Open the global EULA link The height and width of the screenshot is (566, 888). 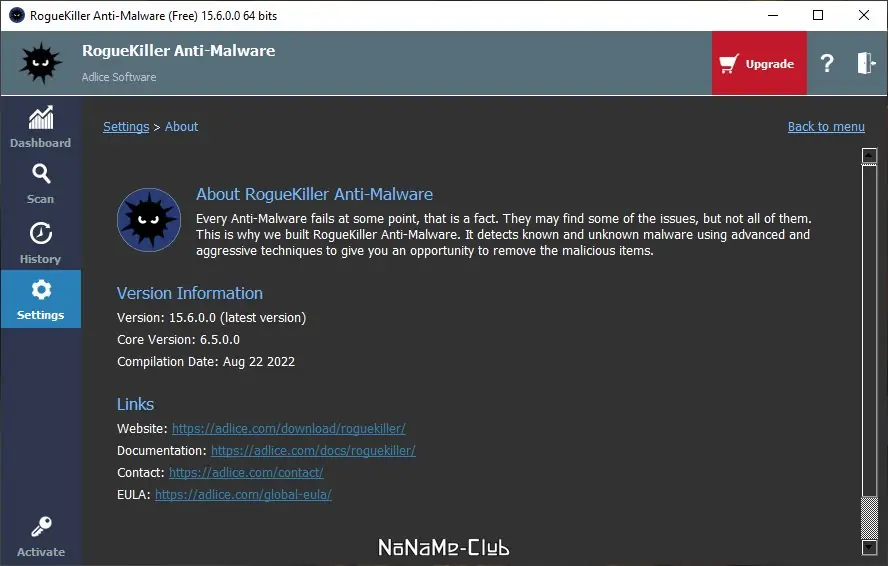[243, 495]
